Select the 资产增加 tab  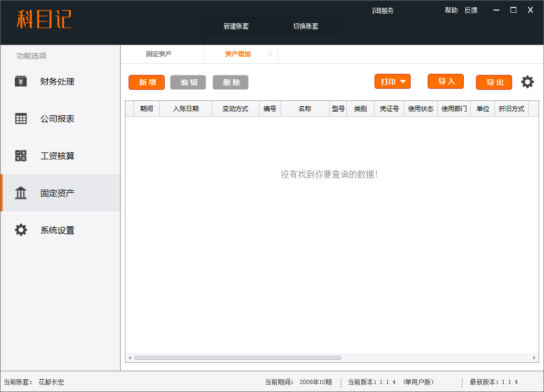click(237, 54)
